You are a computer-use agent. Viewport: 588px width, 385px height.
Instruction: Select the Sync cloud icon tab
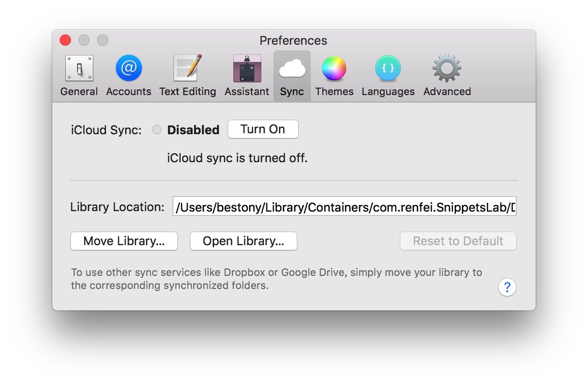point(292,76)
